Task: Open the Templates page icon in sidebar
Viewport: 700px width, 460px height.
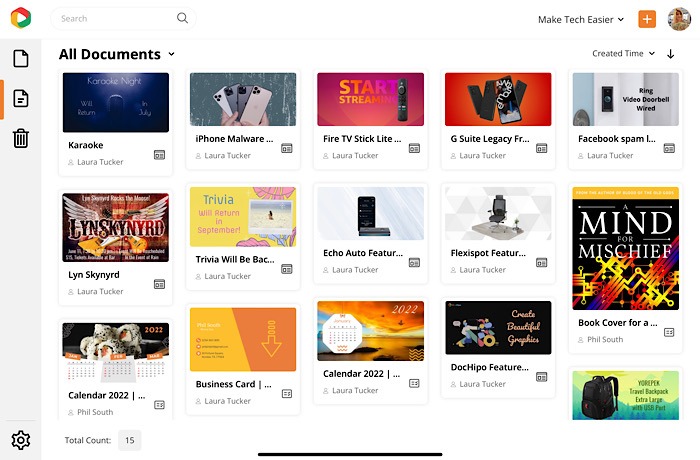Action: (21, 59)
